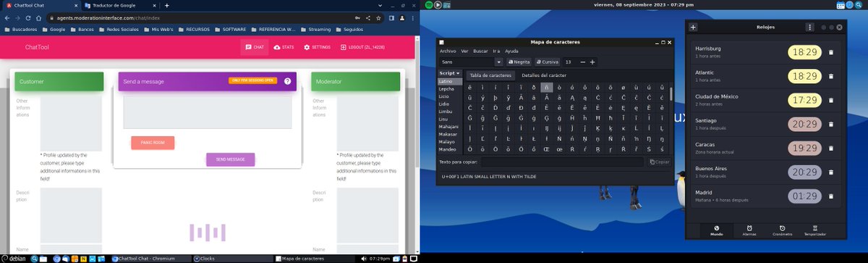
Task: Delete the Buenos Aires clock
Action: (830, 172)
